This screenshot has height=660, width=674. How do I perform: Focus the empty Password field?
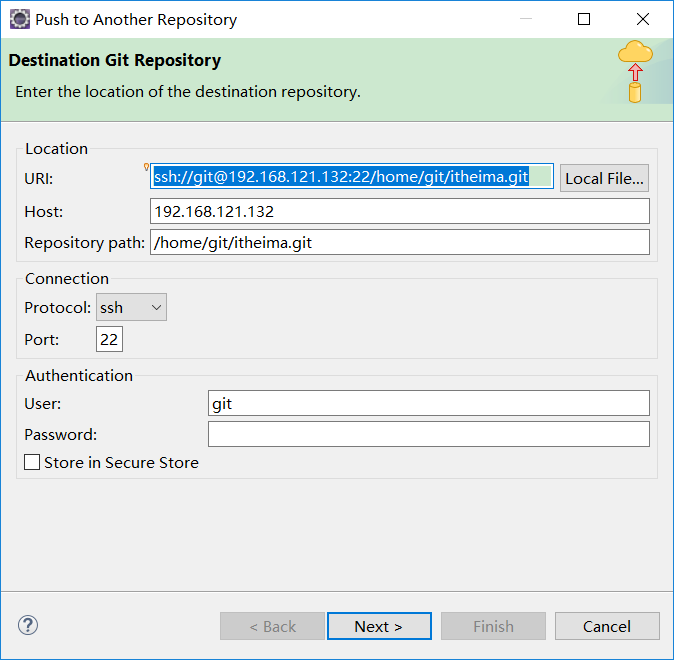[x=429, y=434]
